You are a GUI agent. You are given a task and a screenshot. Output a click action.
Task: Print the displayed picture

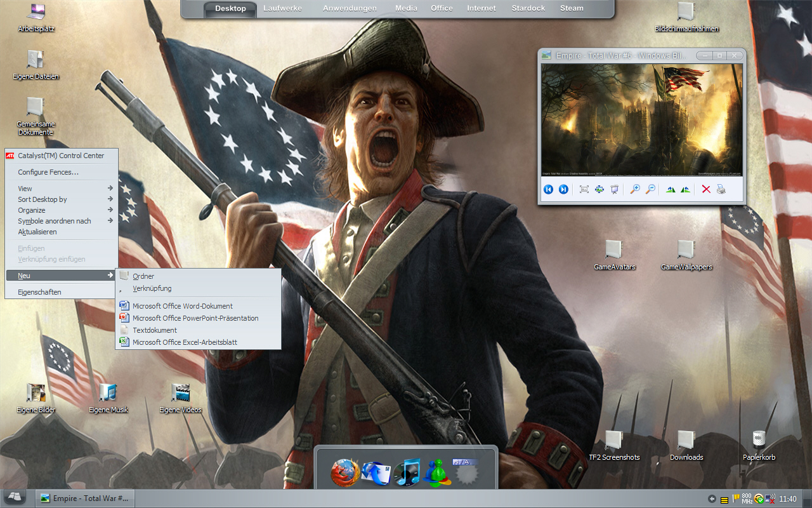pos(721,189)
